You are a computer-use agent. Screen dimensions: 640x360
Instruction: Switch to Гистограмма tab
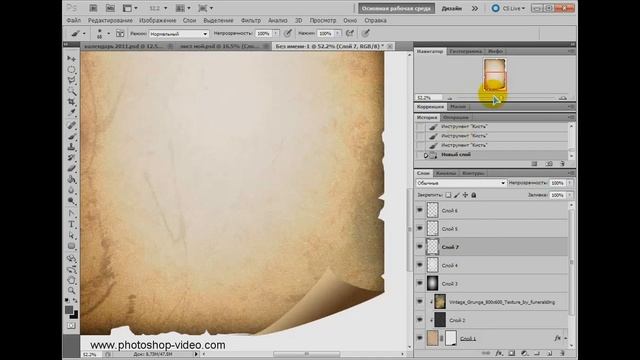point(466,51)
